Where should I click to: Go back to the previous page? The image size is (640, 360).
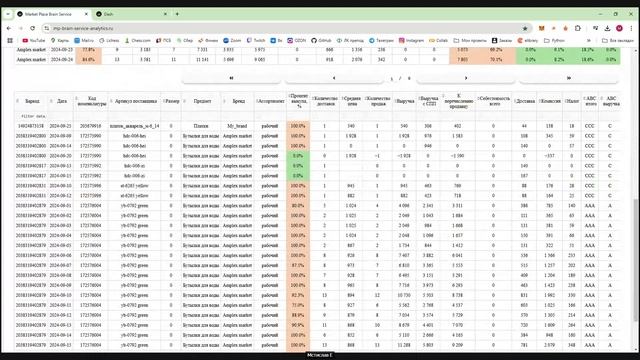(9, 28)
